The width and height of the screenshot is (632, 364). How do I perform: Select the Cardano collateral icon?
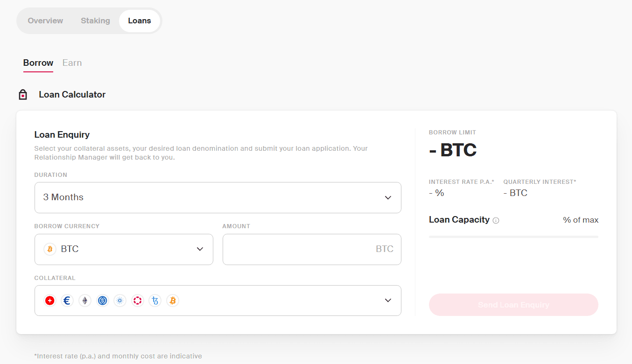click(x=120, y=301)
